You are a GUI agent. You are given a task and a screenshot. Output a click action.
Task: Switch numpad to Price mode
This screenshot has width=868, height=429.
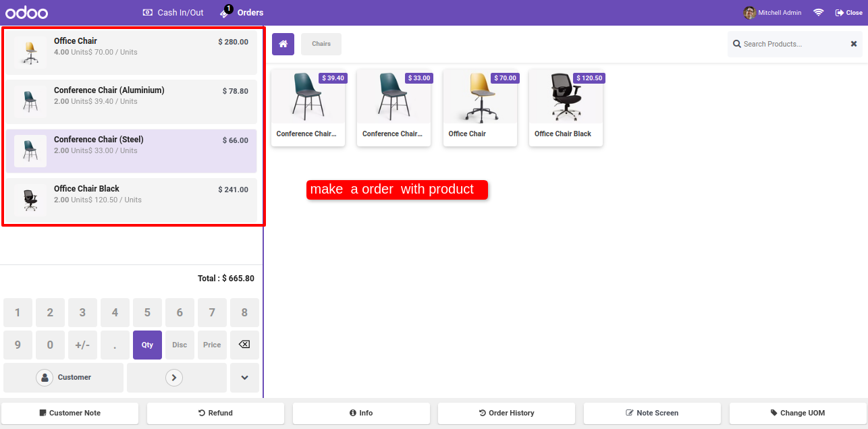212,345
